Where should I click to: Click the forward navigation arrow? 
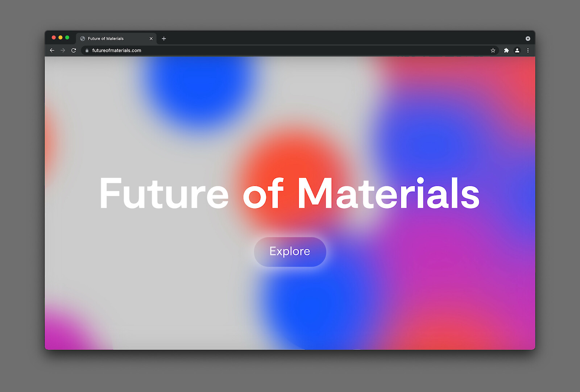point(63,50)
